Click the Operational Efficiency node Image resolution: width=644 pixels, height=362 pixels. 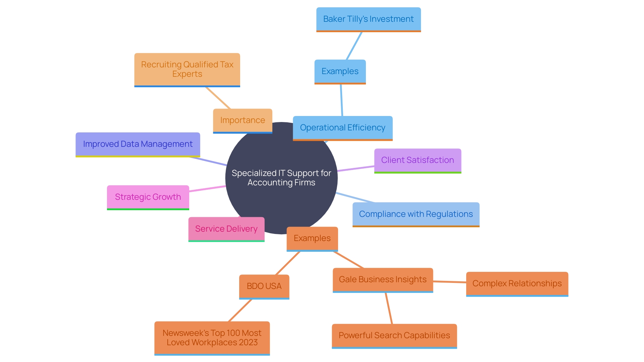(x=350, y=127)
